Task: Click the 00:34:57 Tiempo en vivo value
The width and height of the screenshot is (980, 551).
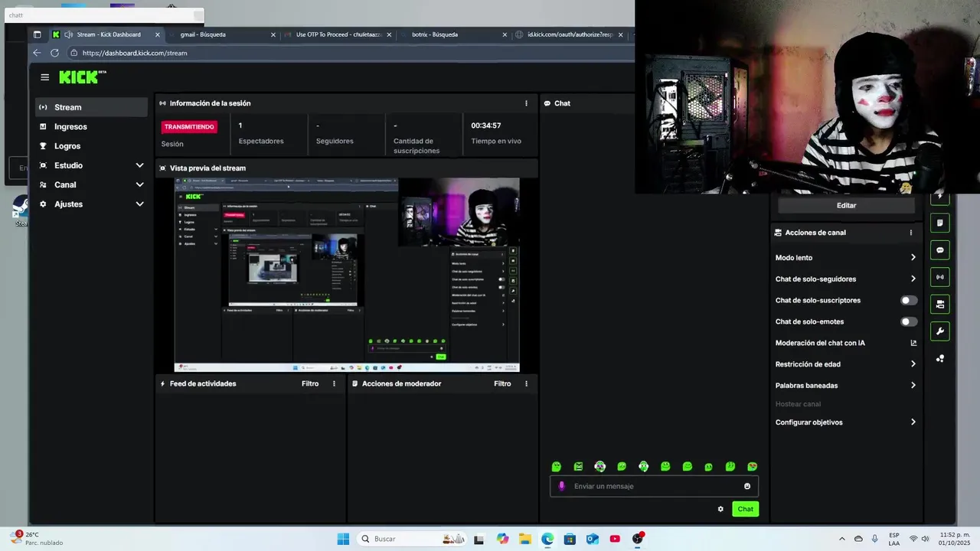Action: 486,126
